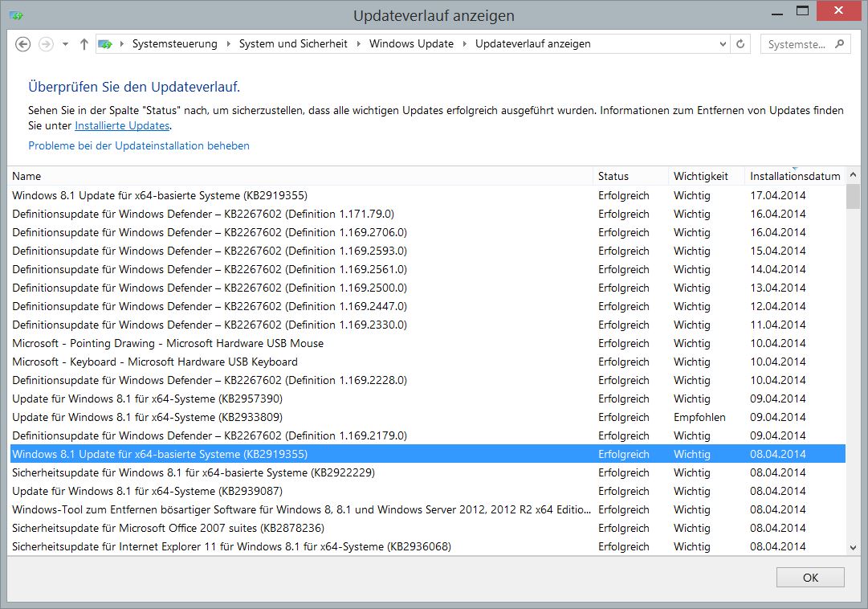
Task: Expand chevron after Windows Update breadcrumb
Action: (464, 43)
